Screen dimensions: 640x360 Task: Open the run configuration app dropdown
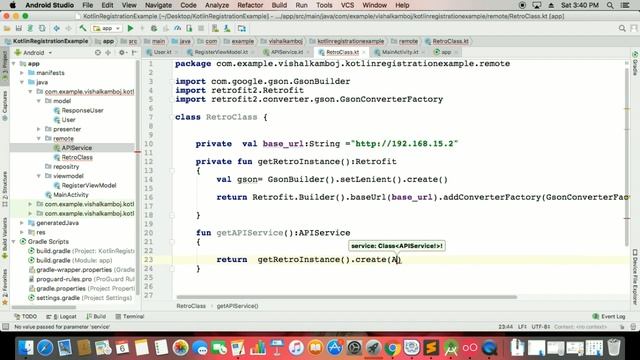click(x=107, y=29)
